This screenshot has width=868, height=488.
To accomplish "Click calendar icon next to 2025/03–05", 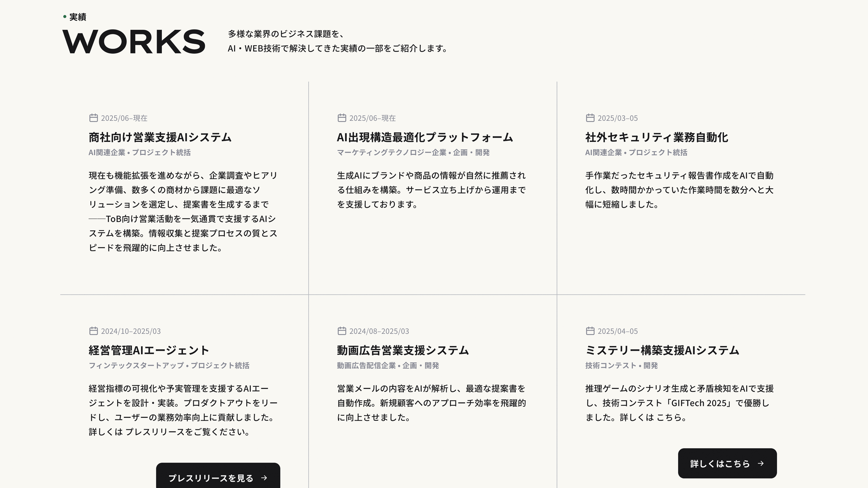I will pyautogui.click(x=590, y=118).
